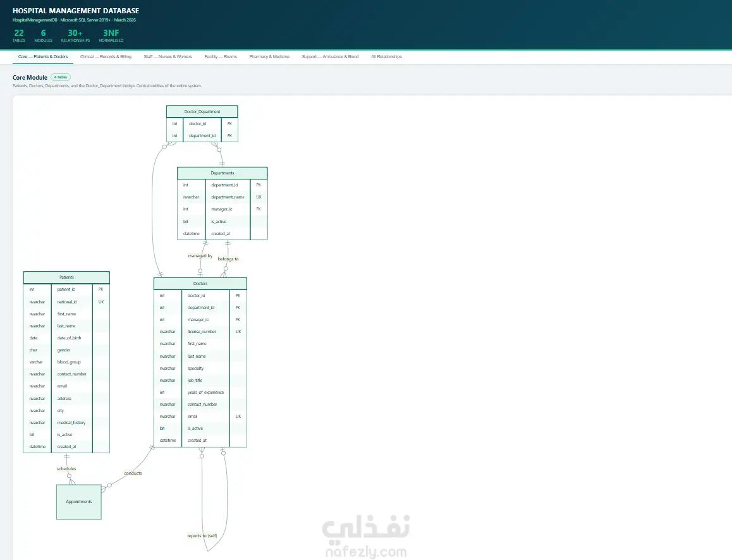
Task: Select 'years_of_experience' field in Doctors
Action: (200, 393)
